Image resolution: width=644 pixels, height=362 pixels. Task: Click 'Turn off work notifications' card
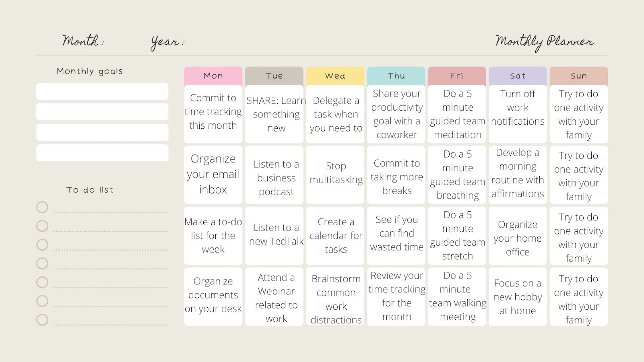coord(518,113)
